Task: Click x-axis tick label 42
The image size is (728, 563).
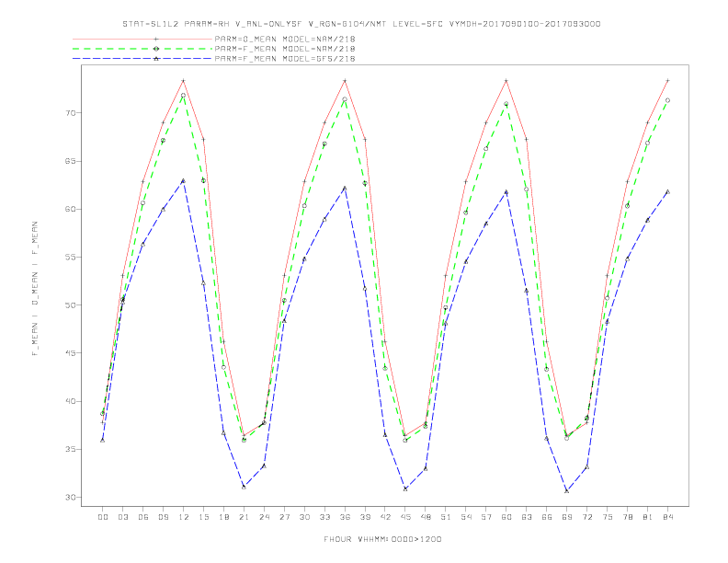Action: click(385, 517)
